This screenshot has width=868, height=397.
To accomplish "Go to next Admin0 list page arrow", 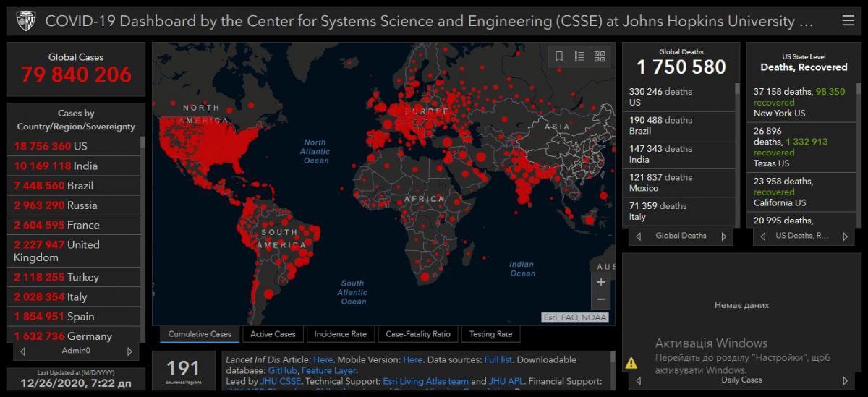I will pos(129,351).
